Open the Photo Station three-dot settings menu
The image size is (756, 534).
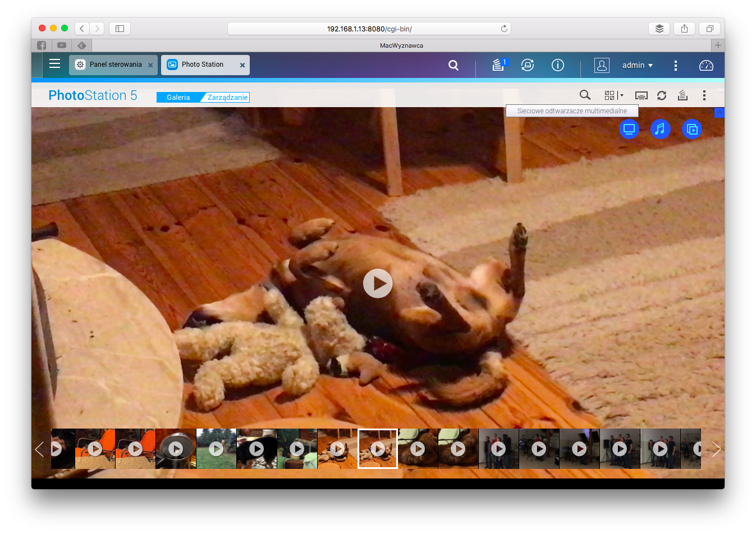click(704, 95)
